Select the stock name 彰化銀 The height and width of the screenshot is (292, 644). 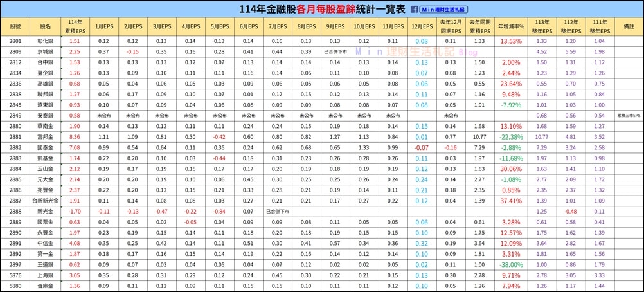pos(46,41)
